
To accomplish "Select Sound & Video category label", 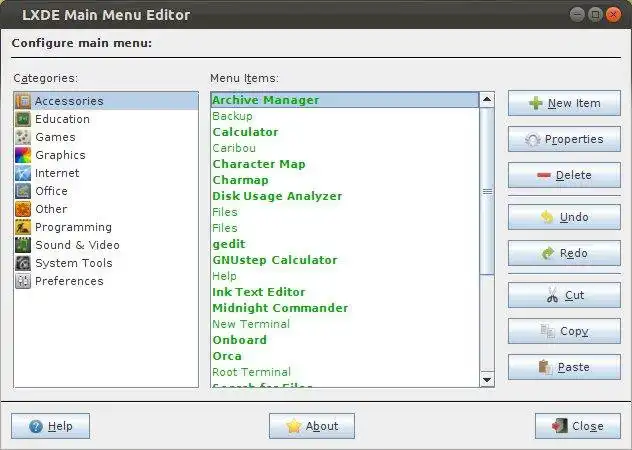I will point(77,245).
